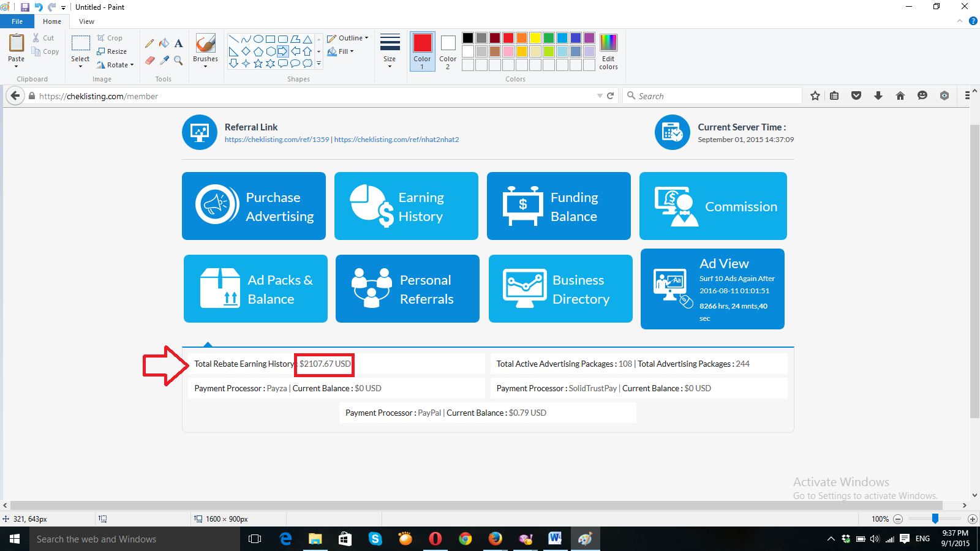This screenshot has height=551, width=980.
Task: Undo the last action
Action: coord(39,7)
